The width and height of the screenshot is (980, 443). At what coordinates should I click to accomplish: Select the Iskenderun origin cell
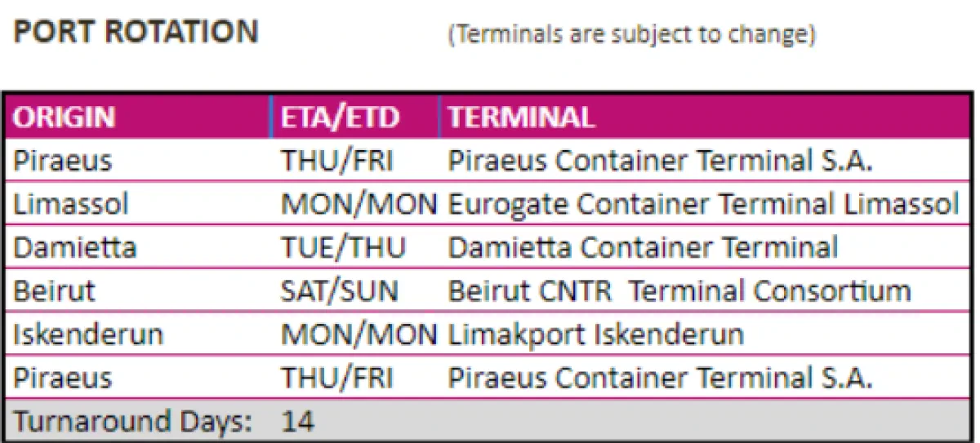coord(88,334)
